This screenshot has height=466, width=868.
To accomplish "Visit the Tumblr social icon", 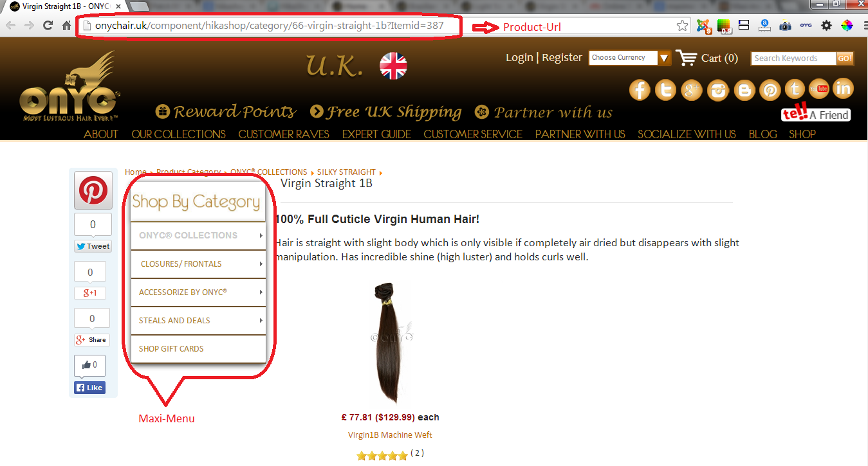I will pos(795,89).
